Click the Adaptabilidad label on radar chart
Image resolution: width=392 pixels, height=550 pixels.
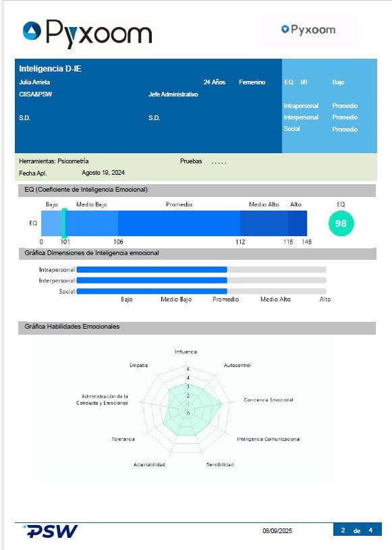(x=149, y=465)
